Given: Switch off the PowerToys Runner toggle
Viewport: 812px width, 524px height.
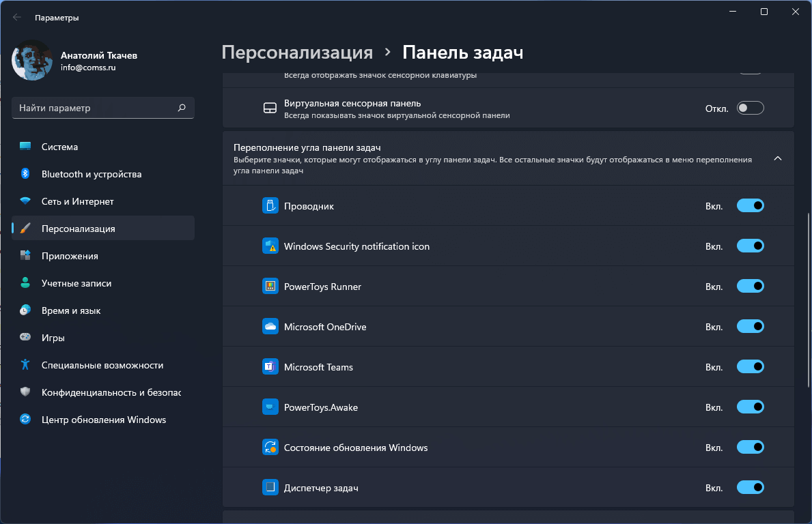Looking at the screenshot, I should [x=751, y=286].
